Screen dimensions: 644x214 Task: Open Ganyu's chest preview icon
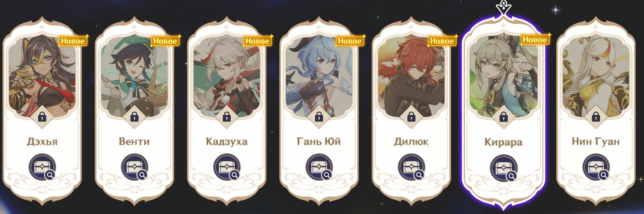(319, 167)
